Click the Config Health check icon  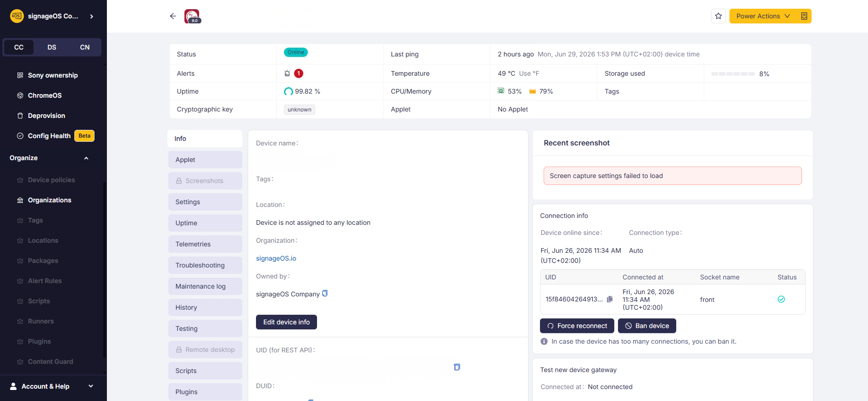pos(20,136)
